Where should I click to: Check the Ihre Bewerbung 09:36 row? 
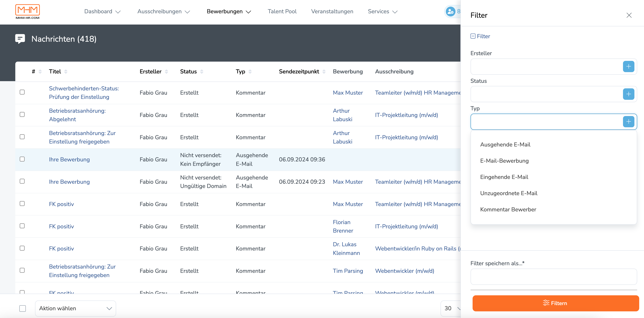pos(22,159)
